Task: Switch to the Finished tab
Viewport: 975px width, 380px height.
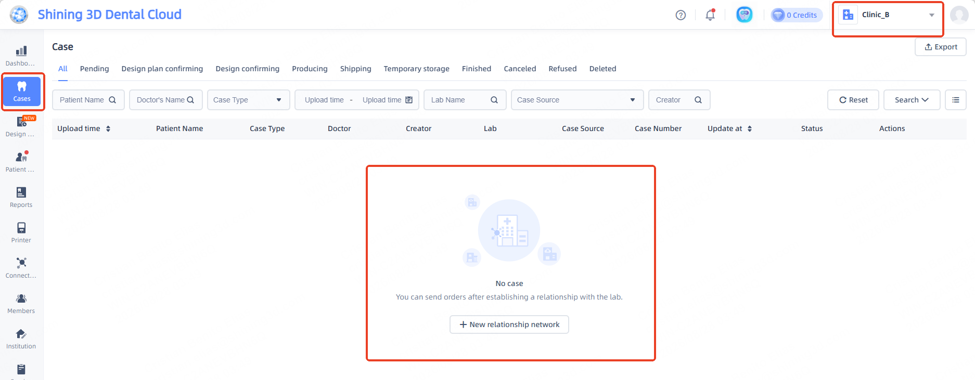Action: (x=476, y=69)
